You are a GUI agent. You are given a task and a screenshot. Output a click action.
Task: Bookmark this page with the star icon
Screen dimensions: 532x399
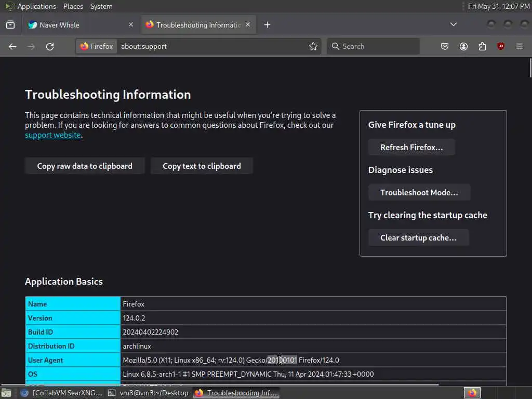pyautogui.click(x=313, y=46)
